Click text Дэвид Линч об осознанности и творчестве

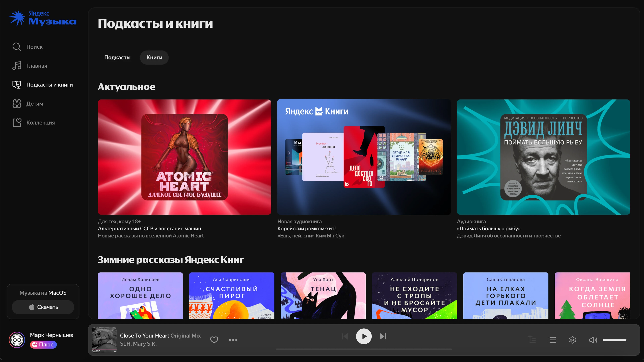pyautogui.click(x=509, y=236)
